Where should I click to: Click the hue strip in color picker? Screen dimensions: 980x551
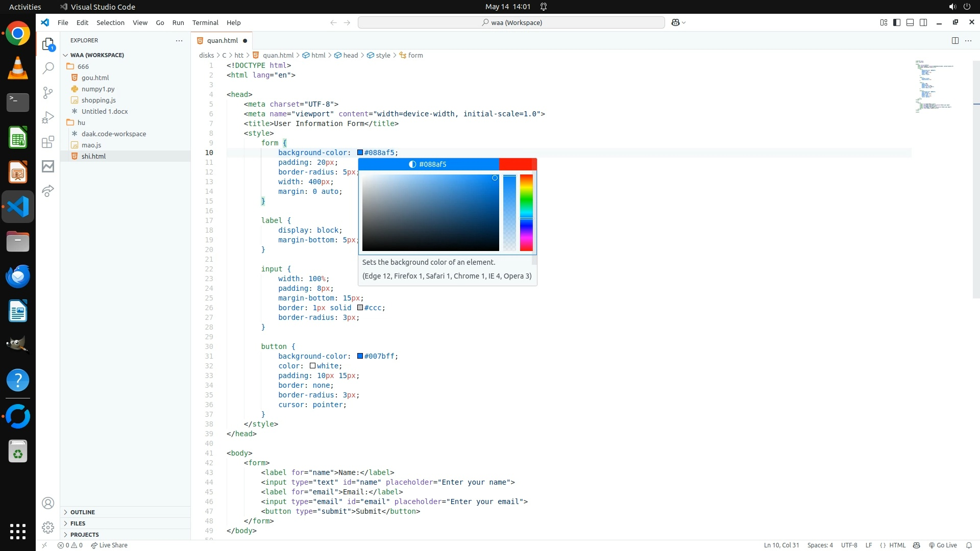(526, 212)
